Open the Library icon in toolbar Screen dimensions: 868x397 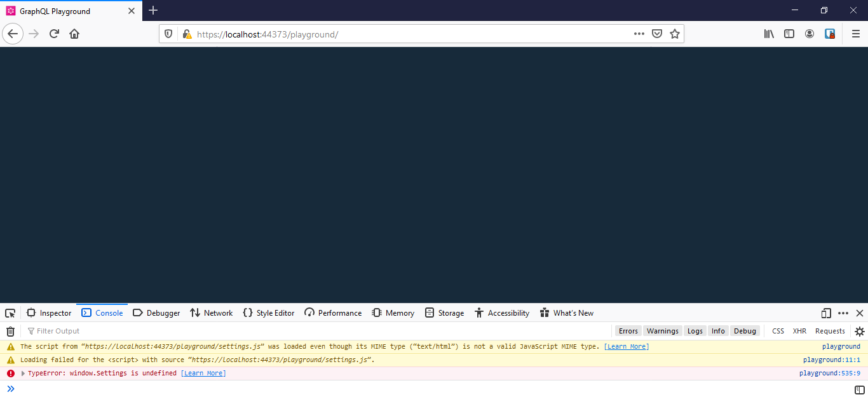[x=768, y=33]
